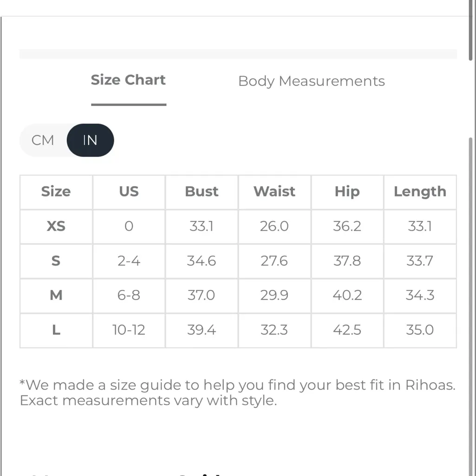Screen dimensions: 476x476
Task: Click the Waist column header
Action: pos(274,192)
